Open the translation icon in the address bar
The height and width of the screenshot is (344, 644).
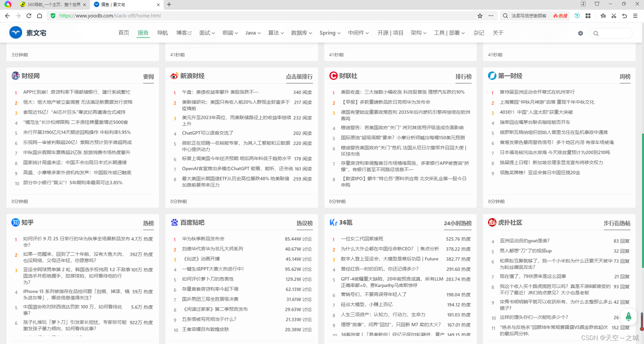[577, 15]
